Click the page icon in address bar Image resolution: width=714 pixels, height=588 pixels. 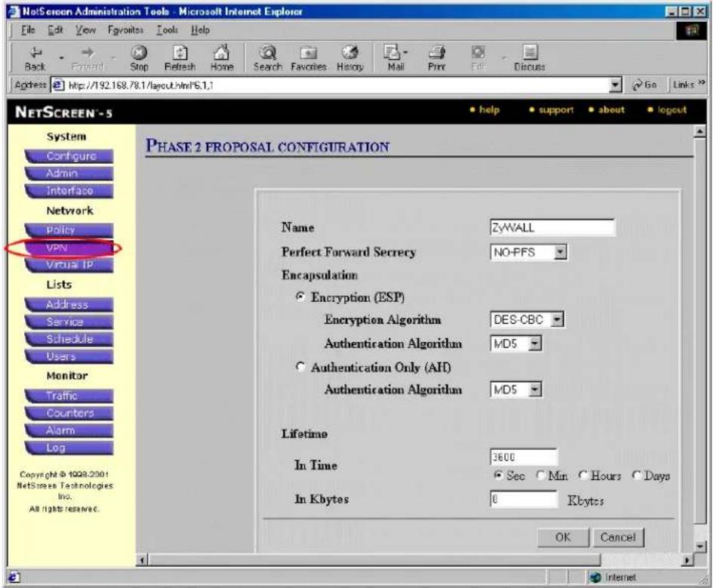coord(58,85)
